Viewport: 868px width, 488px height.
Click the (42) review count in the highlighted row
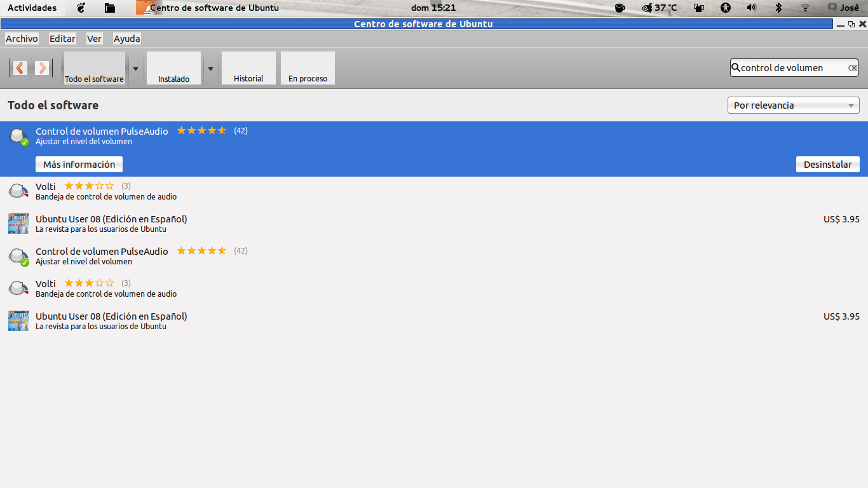pos(241,131)
